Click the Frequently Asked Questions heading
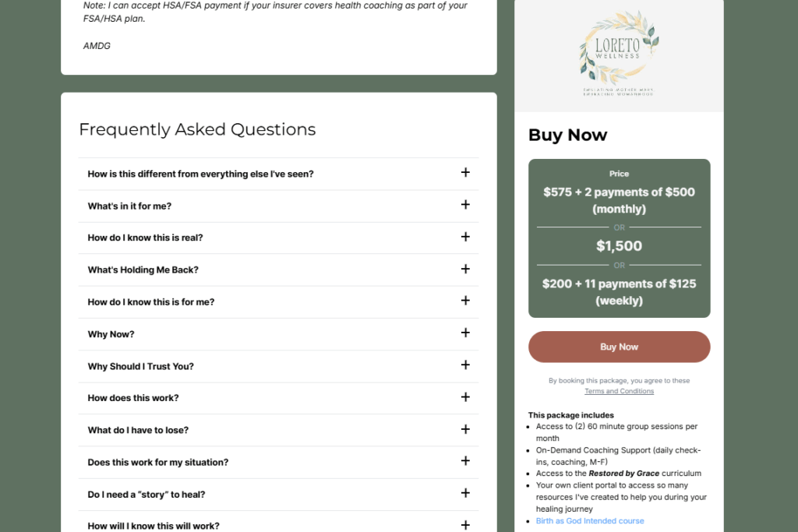The width and height of the screenshot is (798, 532). point(197,129)
